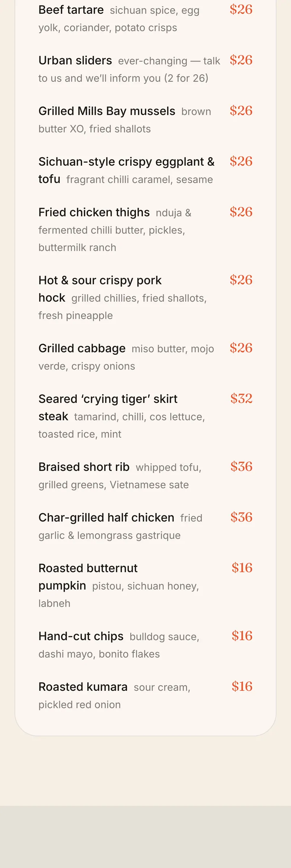291x868 pixels.
Task: Click the Hand-cut chips item title
Action: pos(81,636)
